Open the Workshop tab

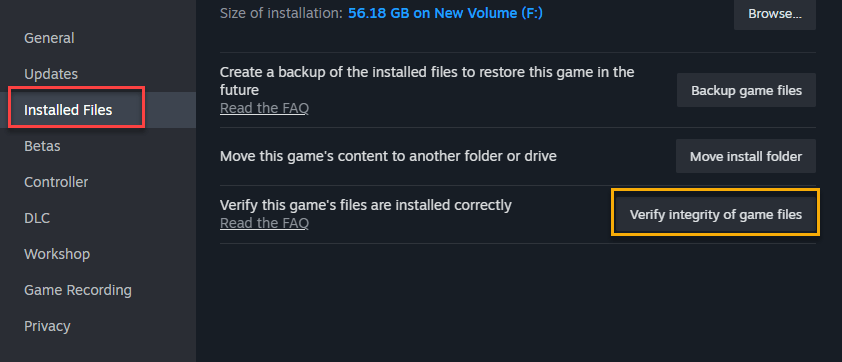(x=57, y=254)
